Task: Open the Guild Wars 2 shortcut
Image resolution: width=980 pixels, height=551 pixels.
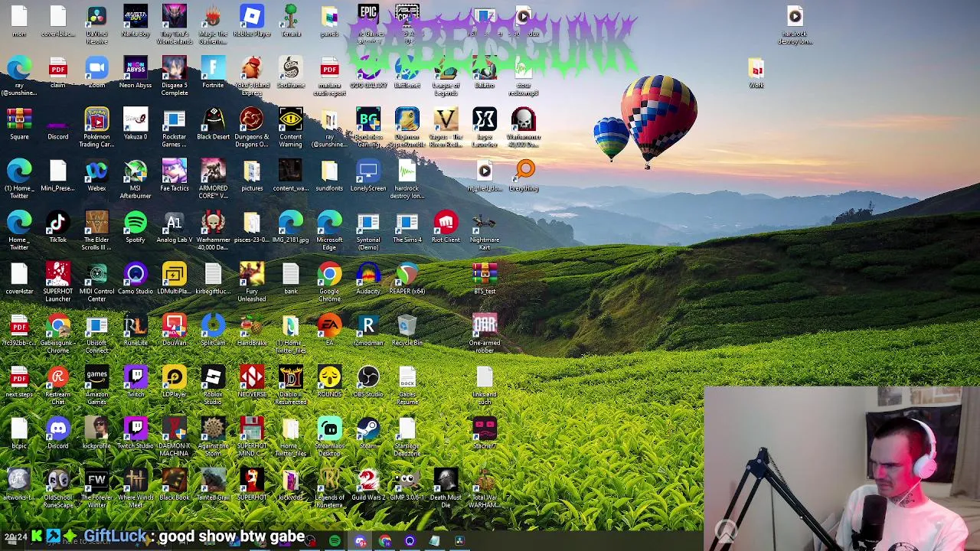Action: point(368,484)
